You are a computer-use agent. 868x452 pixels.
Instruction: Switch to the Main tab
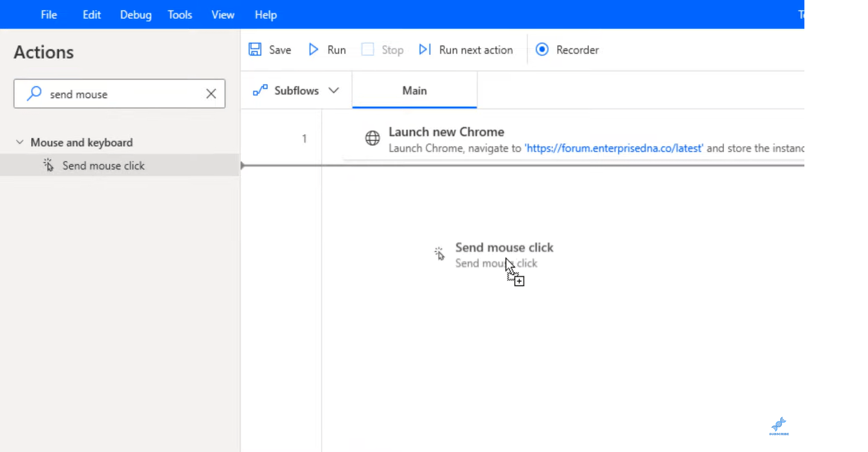[415, 91]
